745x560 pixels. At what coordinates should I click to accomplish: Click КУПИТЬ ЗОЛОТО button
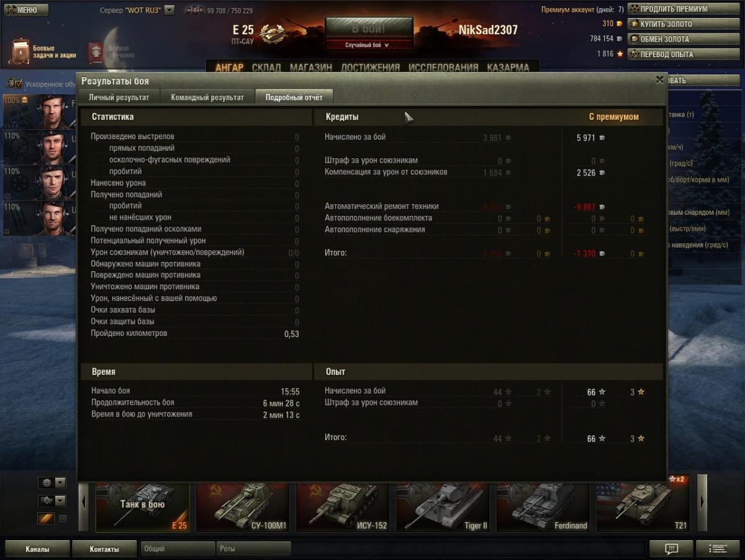[x=683, y=24]
